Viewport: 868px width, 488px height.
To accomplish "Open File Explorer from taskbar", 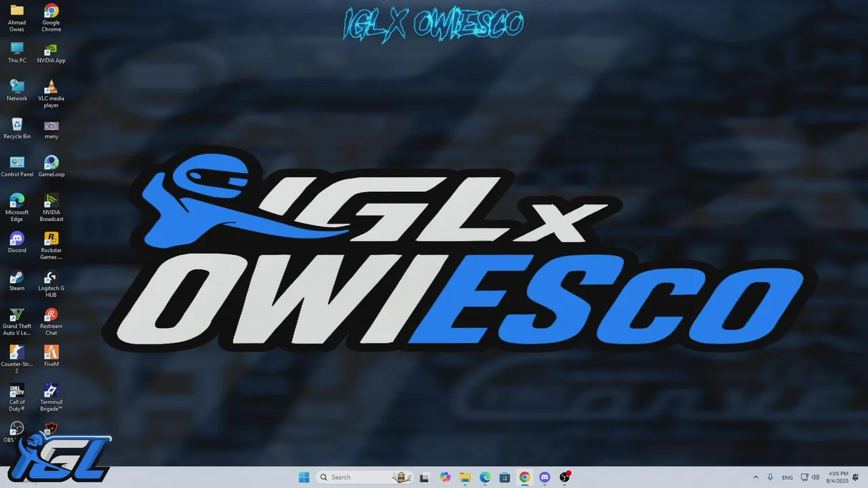I will click(465, 477).
